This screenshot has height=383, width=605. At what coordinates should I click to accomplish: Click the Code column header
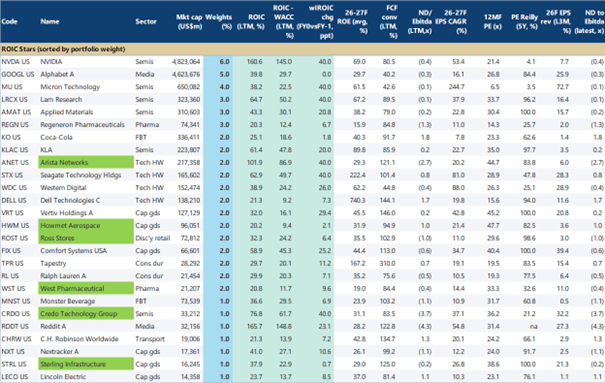pos(9,22)
